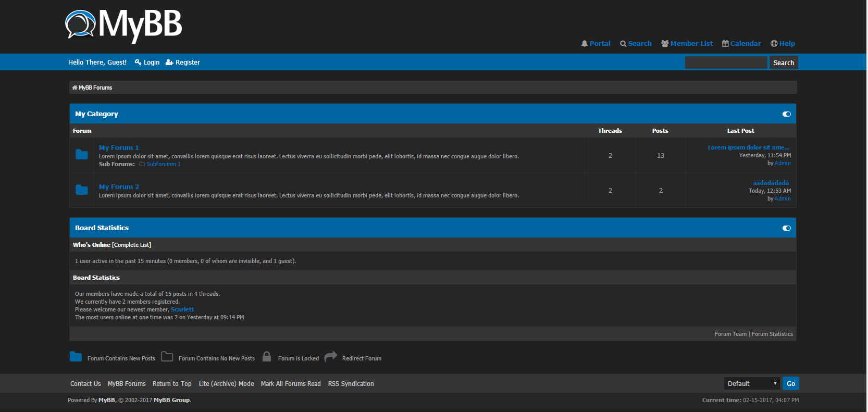Open the Complete List of online users

coord(132,245)
